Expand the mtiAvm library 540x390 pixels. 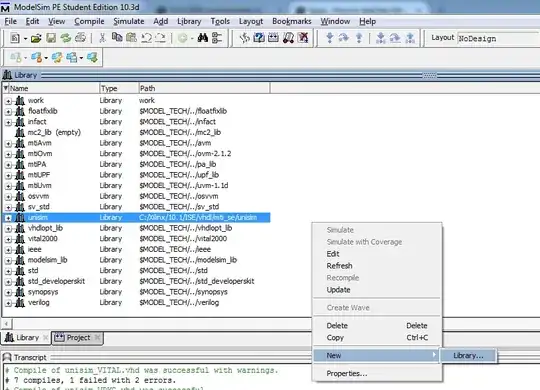point(8,144)
